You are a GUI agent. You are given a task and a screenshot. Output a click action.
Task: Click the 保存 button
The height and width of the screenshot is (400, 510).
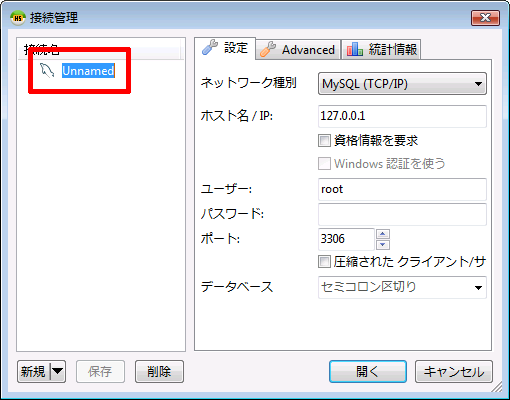click(100, 371)
